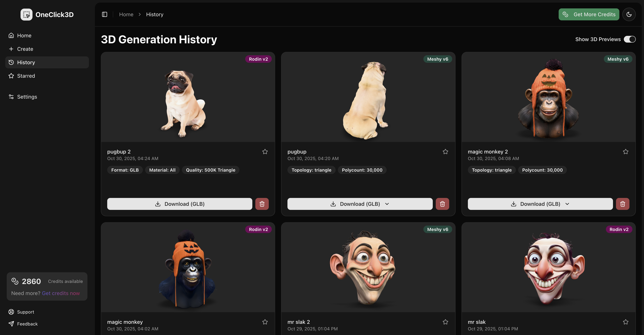Delete 'pugbup 2' using the trash icon
Image resolution: width=644 pixels, height=335 pixels.
262,204
